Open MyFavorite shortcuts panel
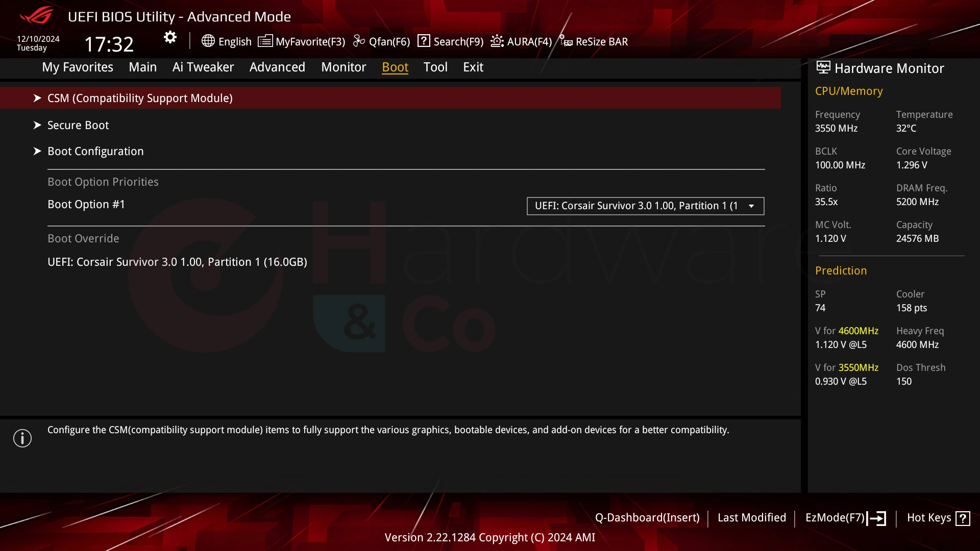 302,42
